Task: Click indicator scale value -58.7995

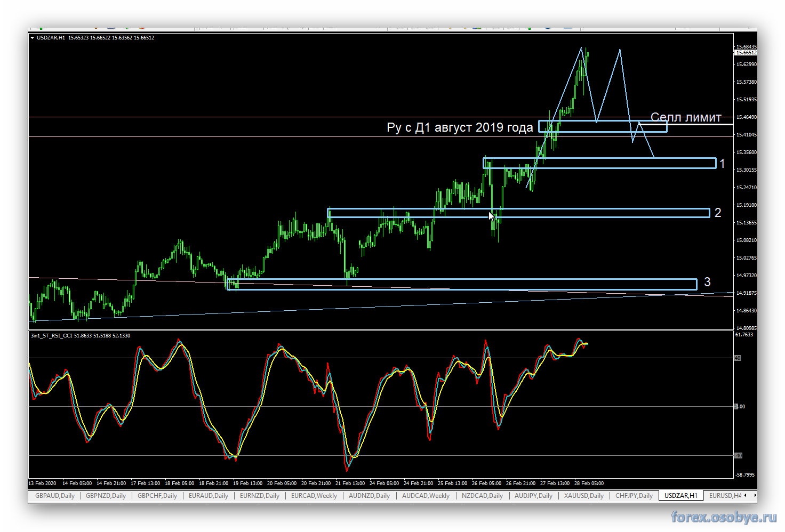Action: [x=745, y=474]
